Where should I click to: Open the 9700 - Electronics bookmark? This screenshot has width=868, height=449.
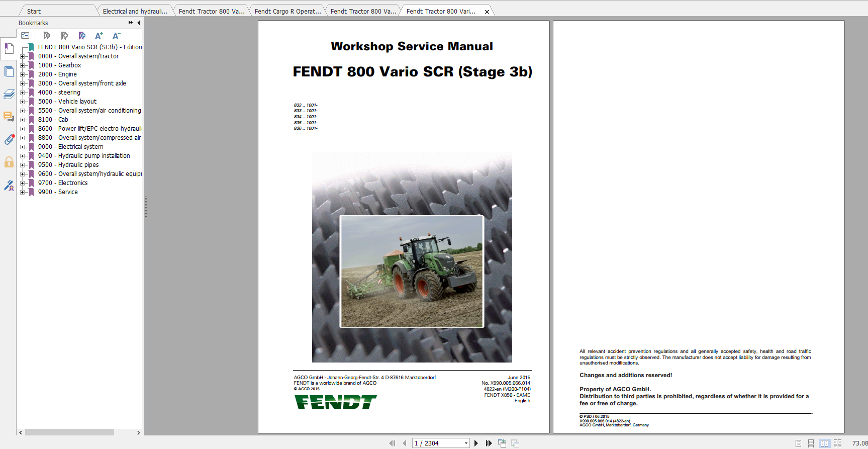63,183
